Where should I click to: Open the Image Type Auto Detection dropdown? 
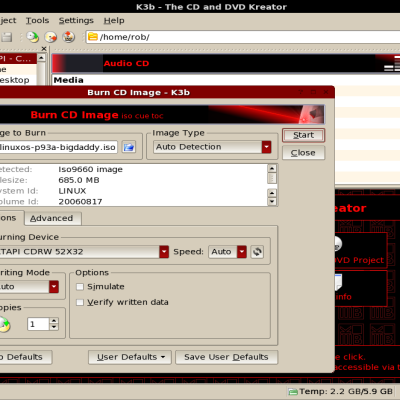click(x=213, y=147)
